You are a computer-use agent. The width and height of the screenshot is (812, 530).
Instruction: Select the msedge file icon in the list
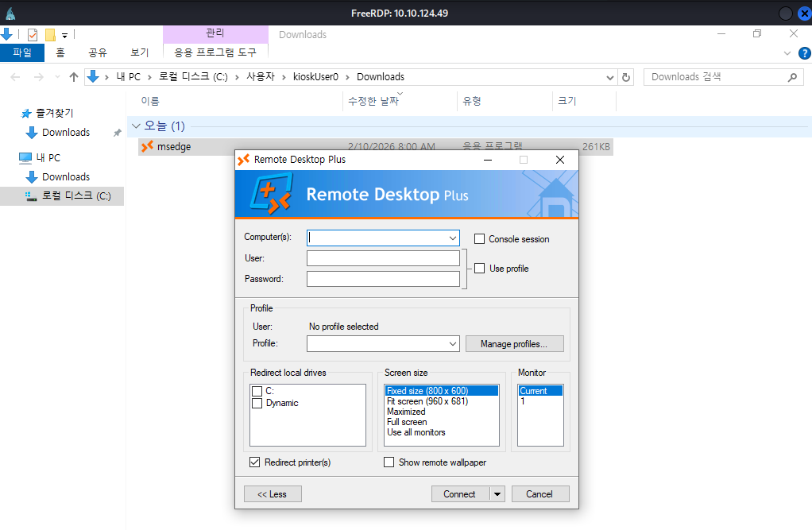point(146,146)
